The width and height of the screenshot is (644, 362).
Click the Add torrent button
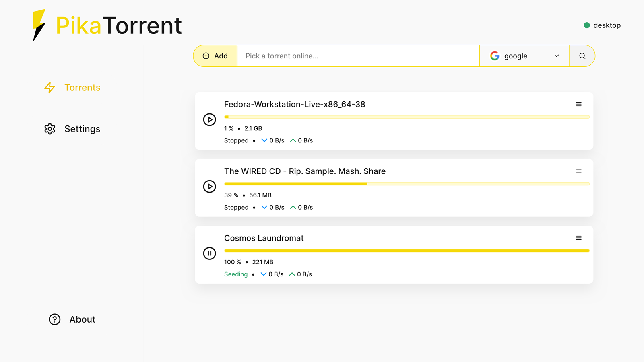[x=215, y=56]
